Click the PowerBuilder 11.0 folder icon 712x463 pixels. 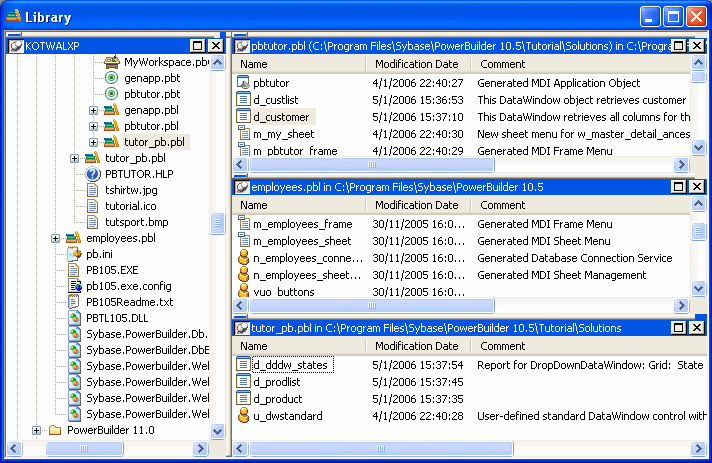click(55, 430)
